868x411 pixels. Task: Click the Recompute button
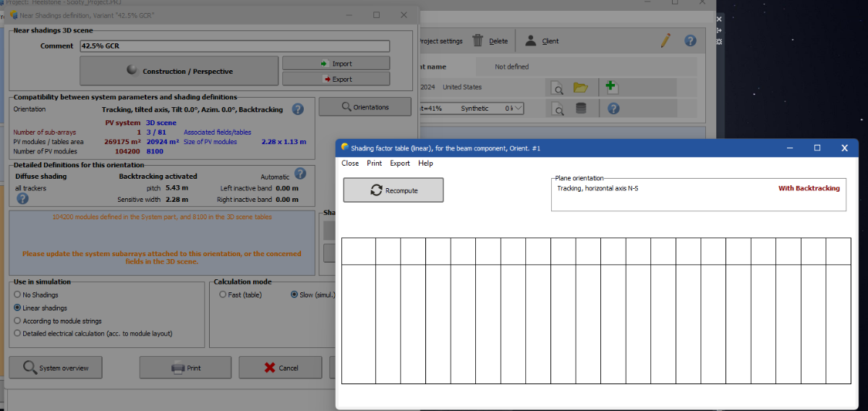(393, 190)
